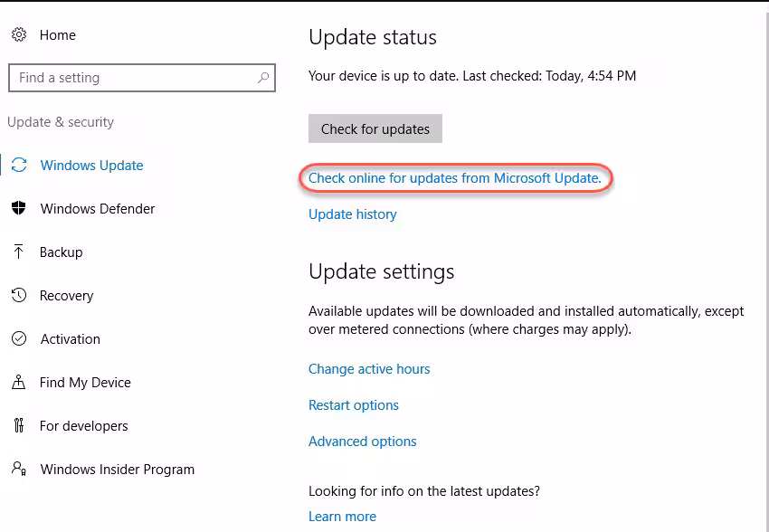Image resolution: width=769 pixels, height=532 pixels.
Task: Open the Windows Defender section
Action: pos(98,209)
